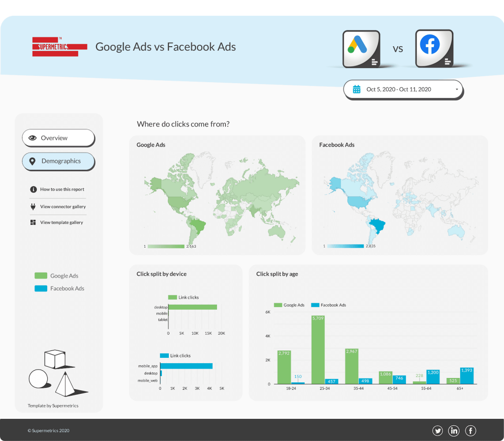The width and height of the screenshot is (504, 441).
Task: Click the green desktop bar in device chart
Action: pyautogui.click(x=192, y=307)
